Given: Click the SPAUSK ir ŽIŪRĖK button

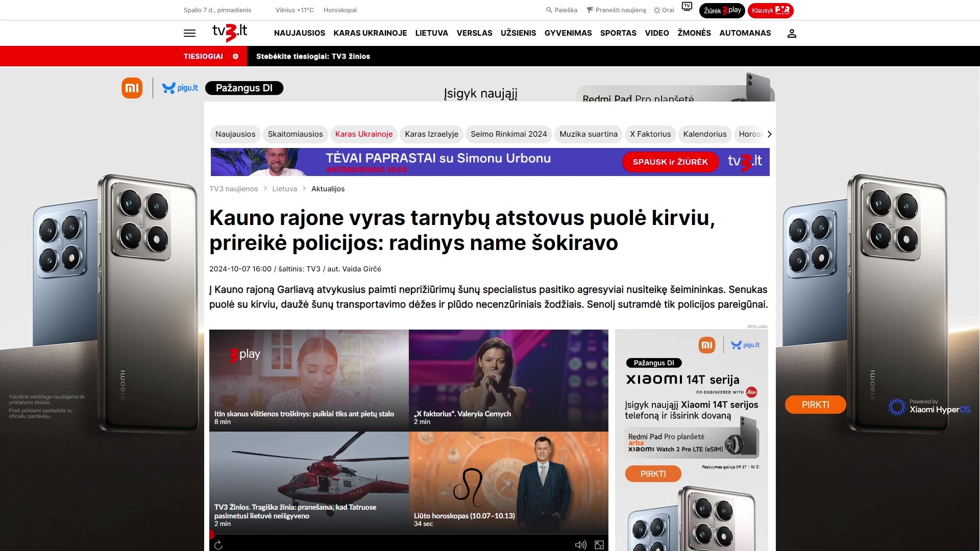Looking at the screenshot, I should pos(670,162).
